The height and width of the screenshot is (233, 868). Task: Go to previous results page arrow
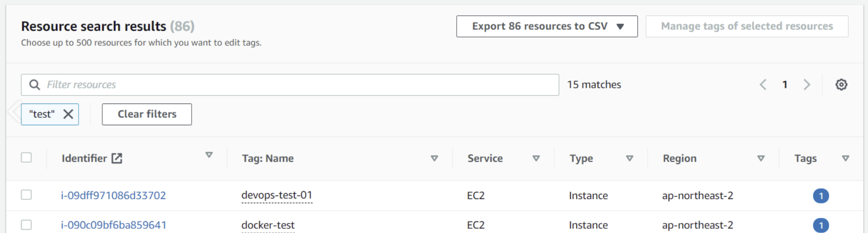click(x=763, y=85)
